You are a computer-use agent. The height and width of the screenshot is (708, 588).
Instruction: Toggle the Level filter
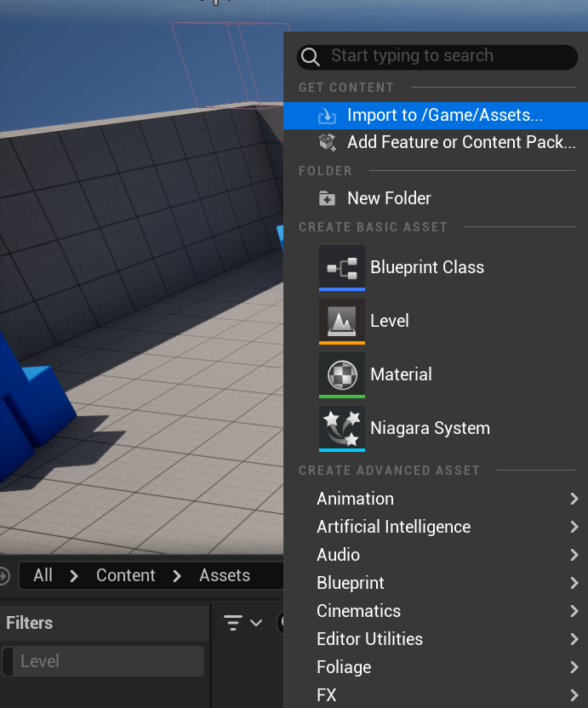click(x=103, y=661)
